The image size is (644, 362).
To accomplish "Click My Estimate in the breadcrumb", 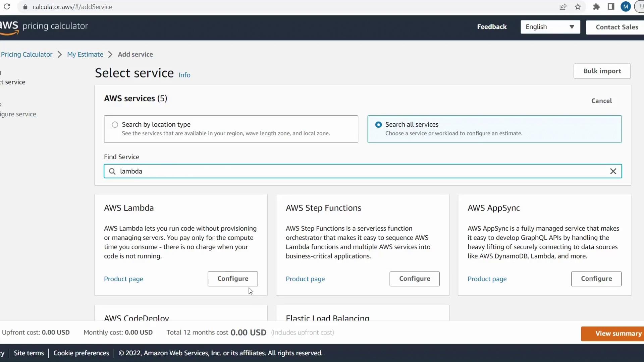I will (x=85, y=54).
